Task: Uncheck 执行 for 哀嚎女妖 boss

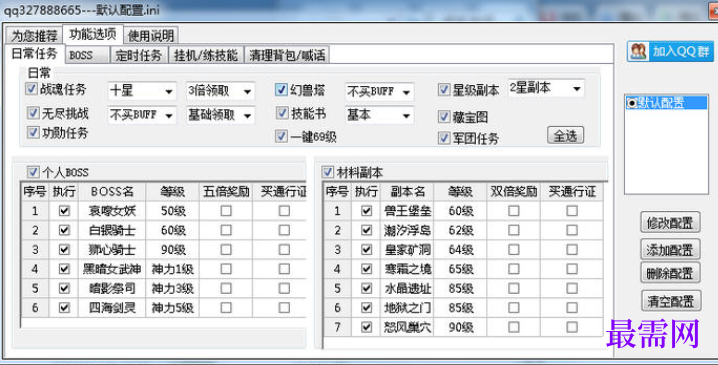Action: [x=64, y=211]
